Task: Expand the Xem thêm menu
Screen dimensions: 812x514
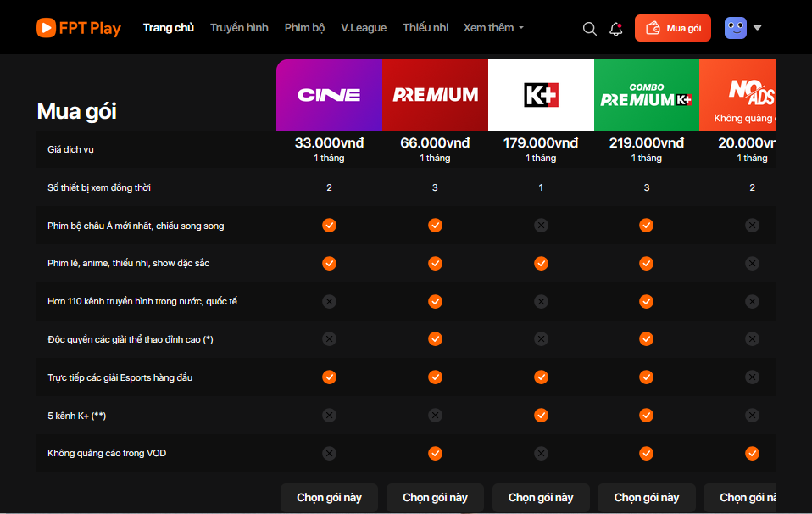Action: [x=493, y=28]
